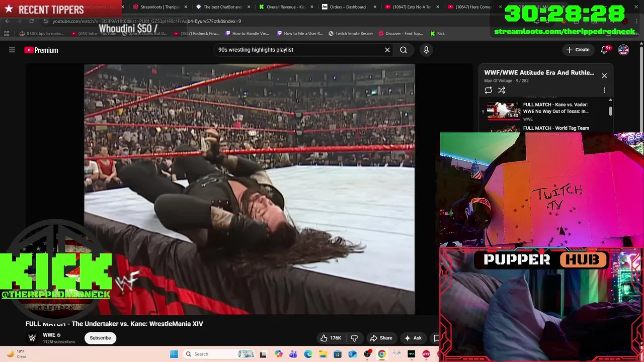Image resolution: width=644 pixels, height=362 pixels.
Task: Switch to OBS Studio on the taskbar
Action: (x=368, y=354)
